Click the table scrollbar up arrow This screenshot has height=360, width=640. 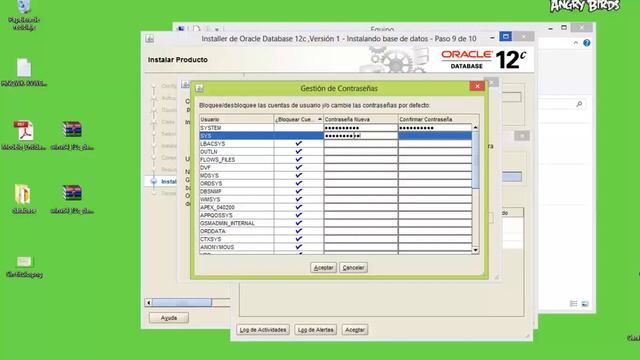coord(476,128)
